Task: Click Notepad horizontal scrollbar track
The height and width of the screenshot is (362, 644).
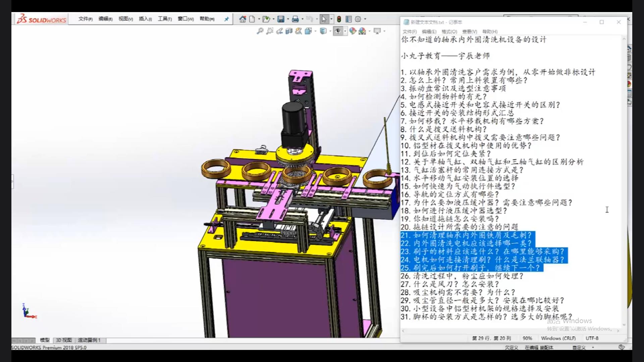Action: 511,330
